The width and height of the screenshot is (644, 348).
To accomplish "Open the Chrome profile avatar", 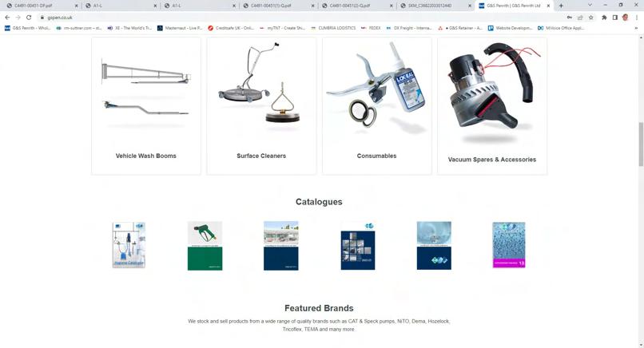I will point(625,18).
